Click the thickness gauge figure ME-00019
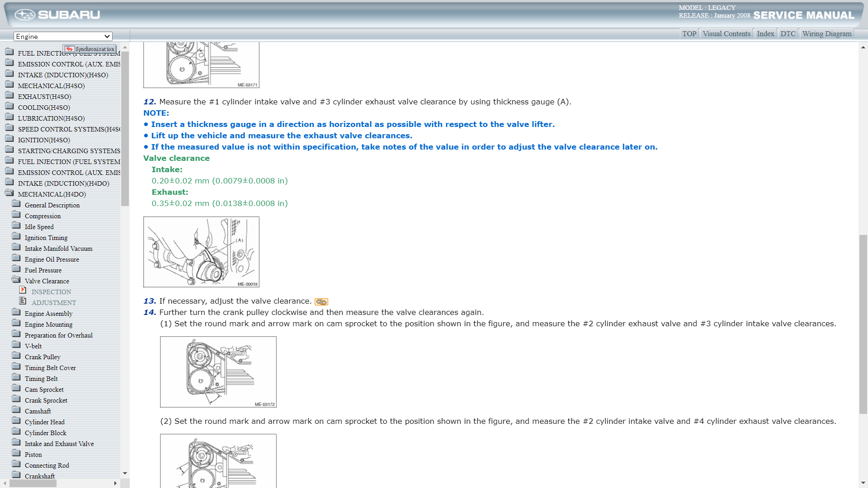The image size is (868, 488). (201, 252)
